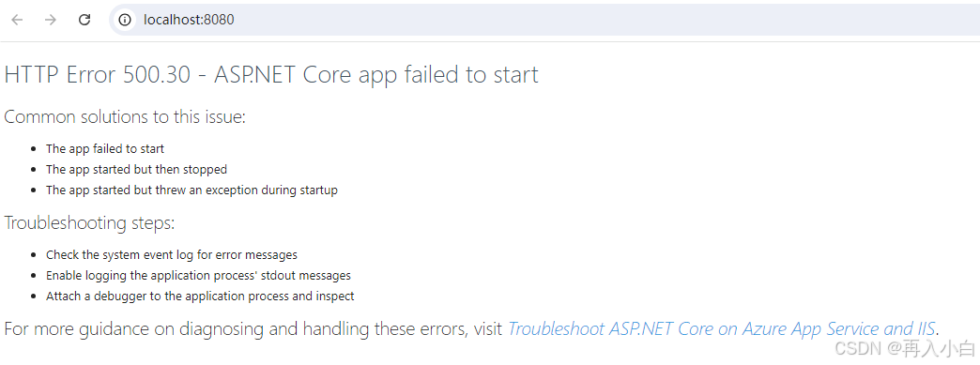Click the HTTP Error 500.30 heading
Screen dimensions: 980x365
(270, 75)
